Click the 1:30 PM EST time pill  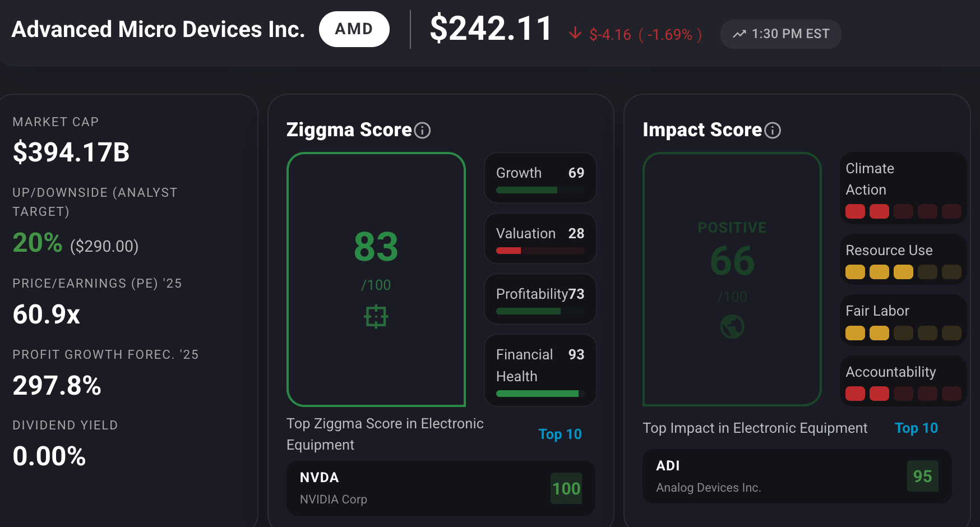(x=780, y=34)
